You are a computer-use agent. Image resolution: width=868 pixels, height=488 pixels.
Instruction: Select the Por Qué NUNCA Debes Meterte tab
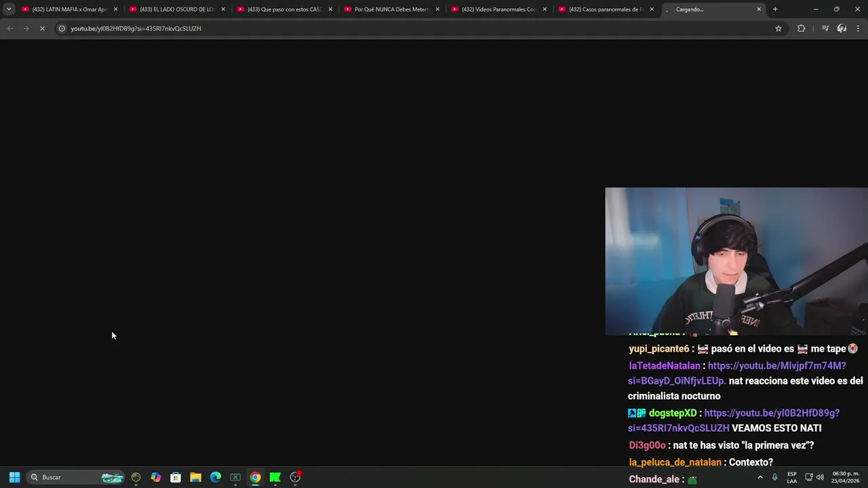pos(391,9)
